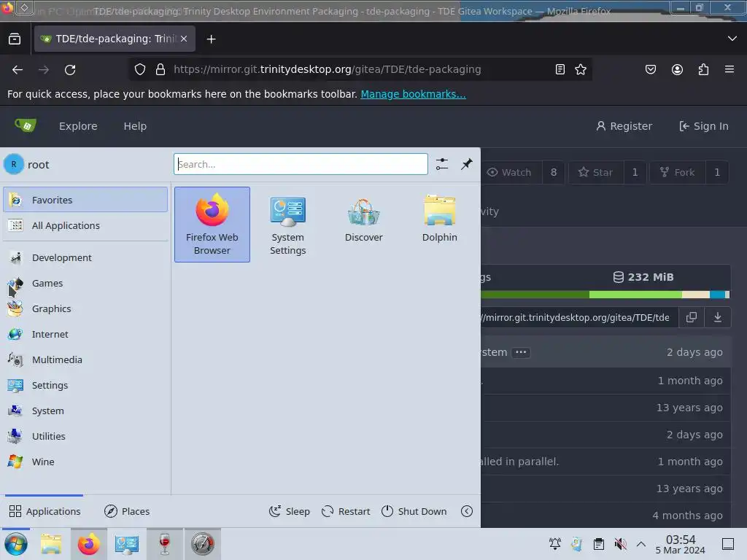Launch Firefox Web Browser from favorites
The image size is (747, 560).
pos(212,225)
